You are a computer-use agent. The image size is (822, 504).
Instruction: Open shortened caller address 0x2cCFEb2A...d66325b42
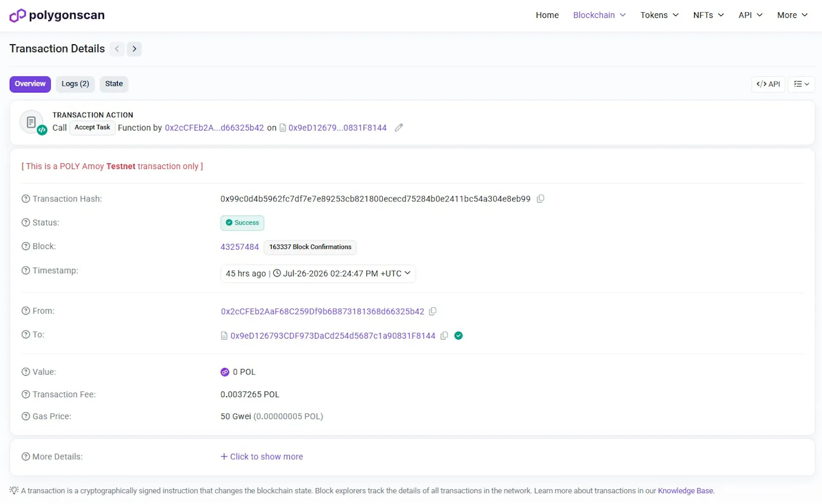pyautogui.click(x=214, y=128)
